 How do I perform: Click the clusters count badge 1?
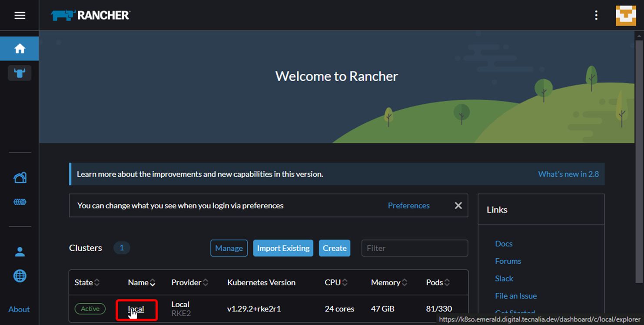coord(122,248)
